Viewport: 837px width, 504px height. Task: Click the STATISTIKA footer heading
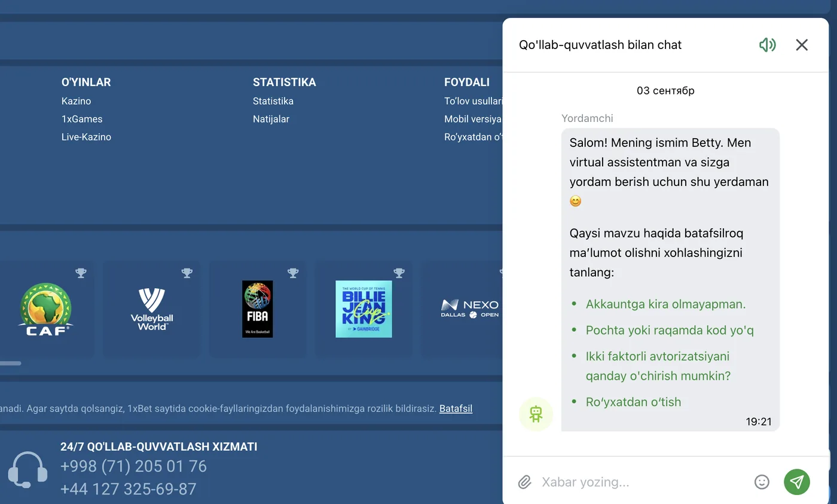tap(285, 83)
